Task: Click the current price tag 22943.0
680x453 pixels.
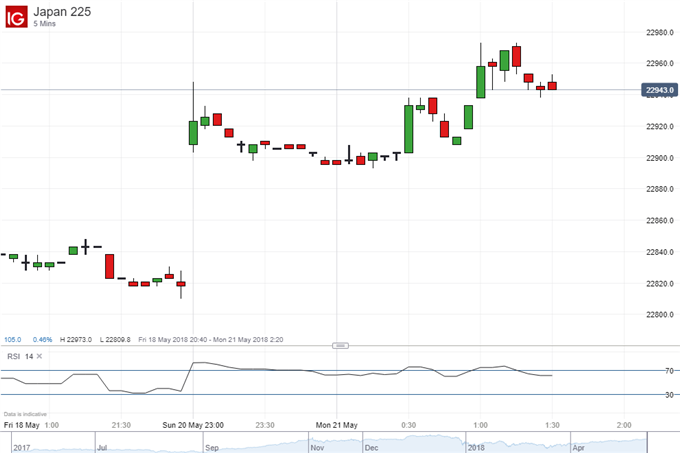Action: (659, 90)
